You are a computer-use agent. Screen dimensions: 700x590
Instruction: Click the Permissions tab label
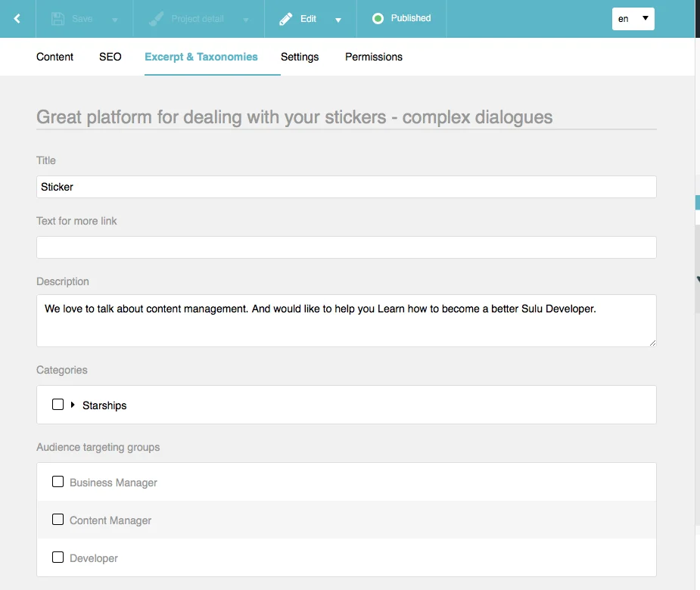pyautogui.click(x=373, y=57)
